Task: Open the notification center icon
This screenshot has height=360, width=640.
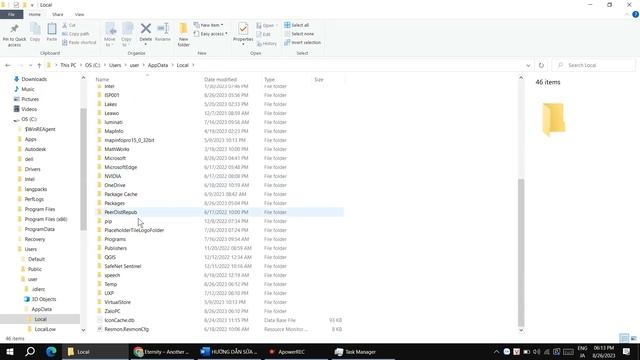Action: coord(626,351)
